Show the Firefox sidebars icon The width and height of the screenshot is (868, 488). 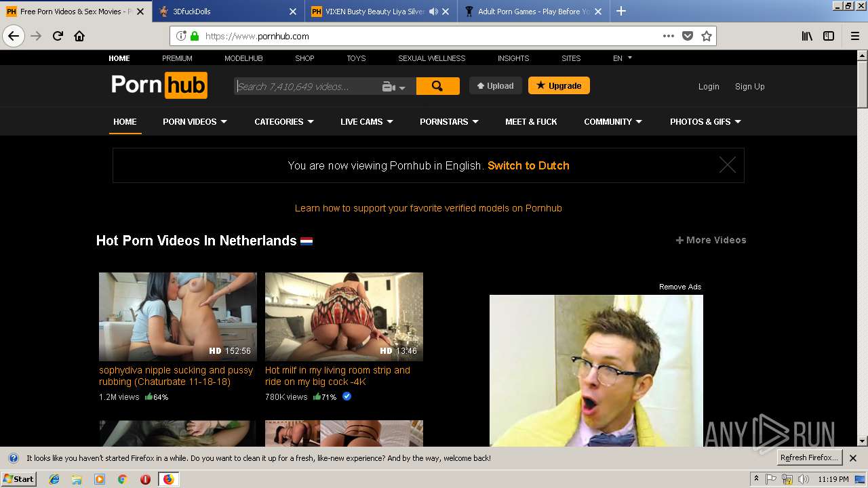829,36
